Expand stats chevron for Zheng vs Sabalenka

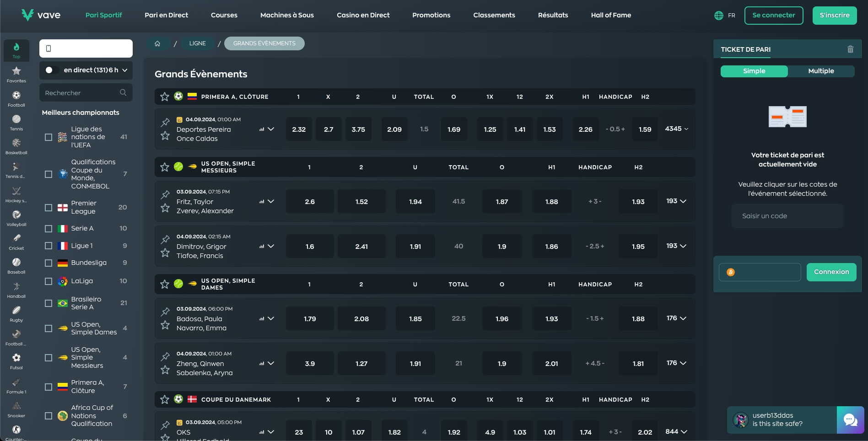tap(271, 363)
